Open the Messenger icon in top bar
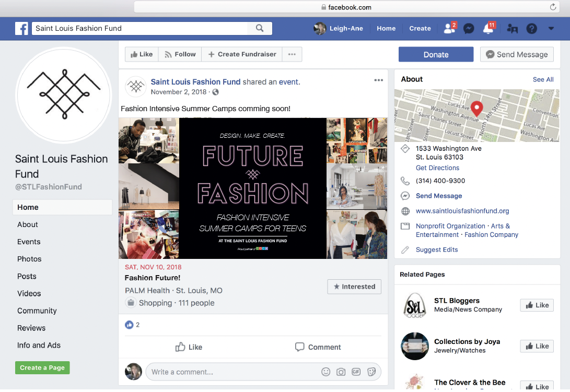The image size is (570, 392). pyautogui.click(x=469, y=28)
